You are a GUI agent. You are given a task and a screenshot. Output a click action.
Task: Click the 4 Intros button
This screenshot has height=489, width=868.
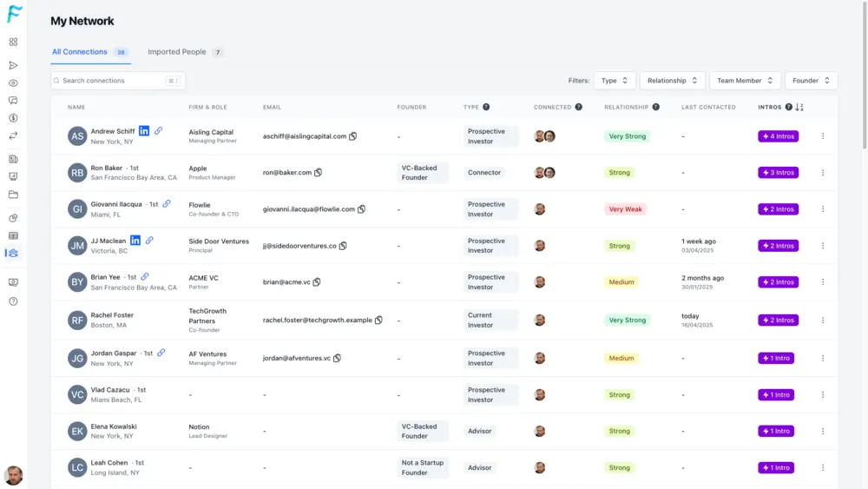[x=778, y=136]
